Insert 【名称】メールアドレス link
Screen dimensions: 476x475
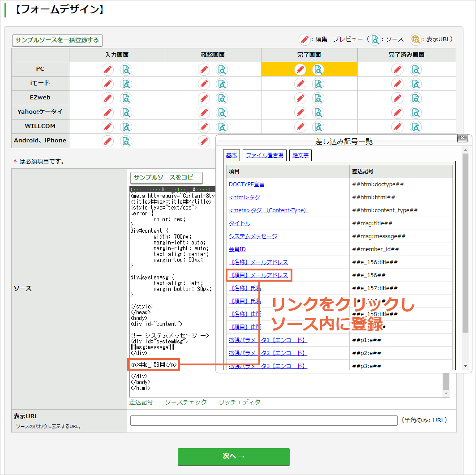tap(258, 262)
